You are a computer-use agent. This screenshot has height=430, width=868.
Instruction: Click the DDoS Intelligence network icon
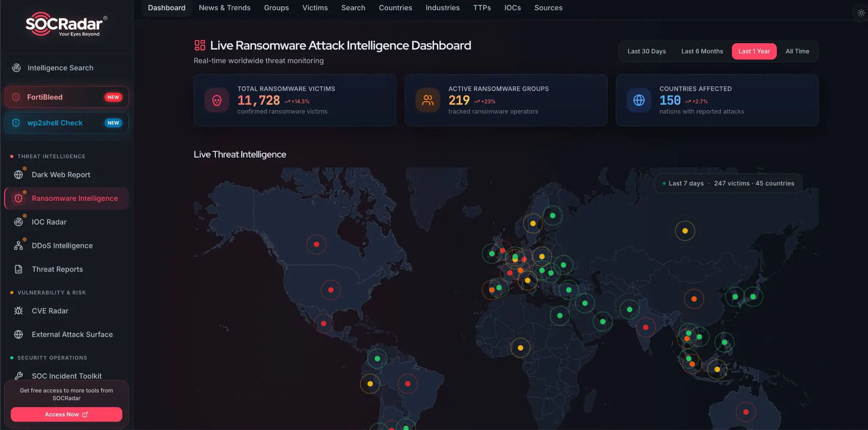19,246
